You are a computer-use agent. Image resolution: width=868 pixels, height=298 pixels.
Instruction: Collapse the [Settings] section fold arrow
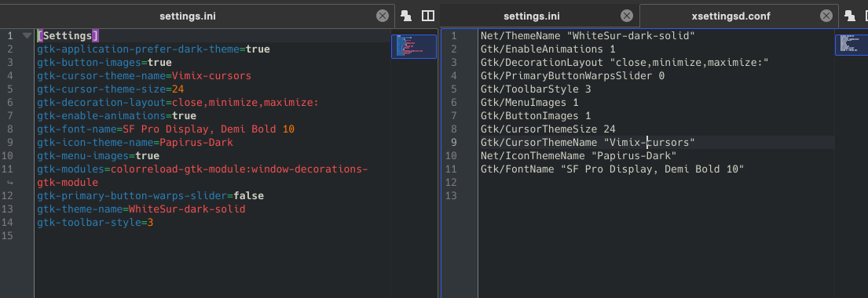[27, 36]
